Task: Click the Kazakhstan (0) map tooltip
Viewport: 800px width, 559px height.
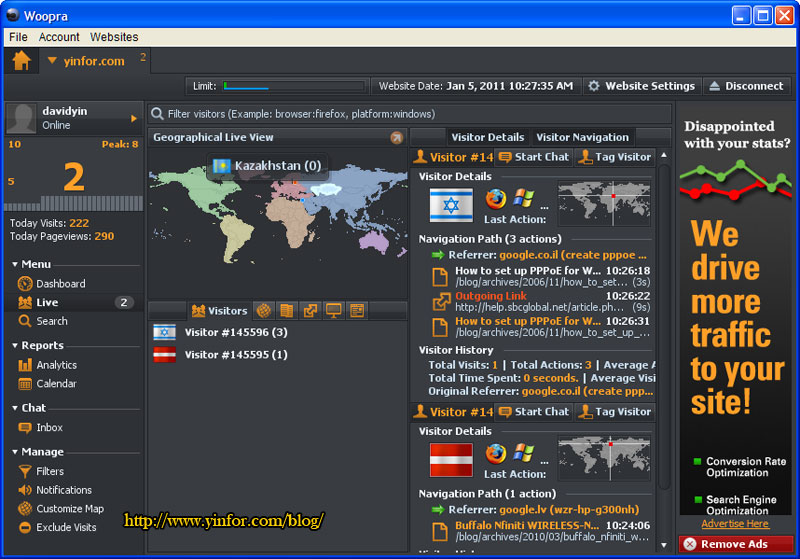Action: (267, 166)
